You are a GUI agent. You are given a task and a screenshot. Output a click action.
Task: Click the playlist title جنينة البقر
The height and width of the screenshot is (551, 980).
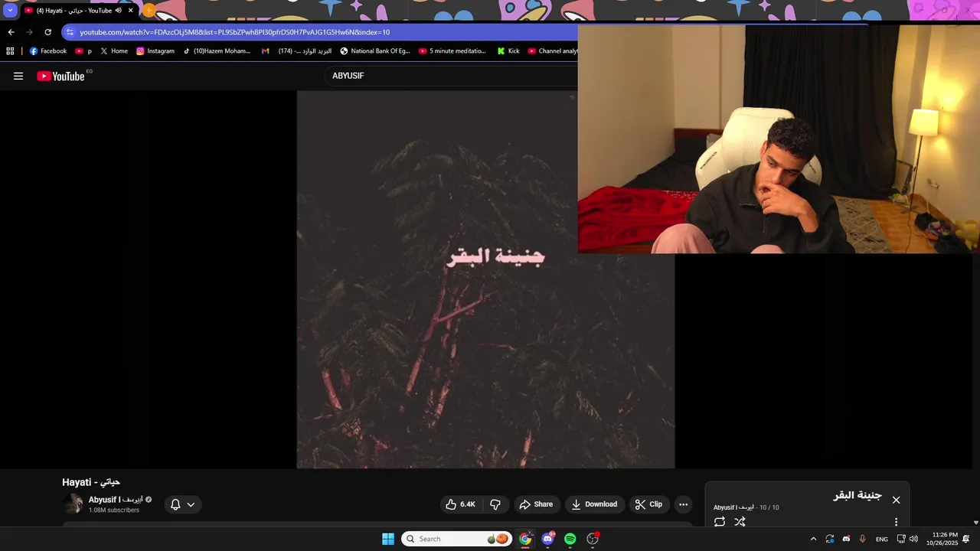pyautogui.click(x=857, y=495)
